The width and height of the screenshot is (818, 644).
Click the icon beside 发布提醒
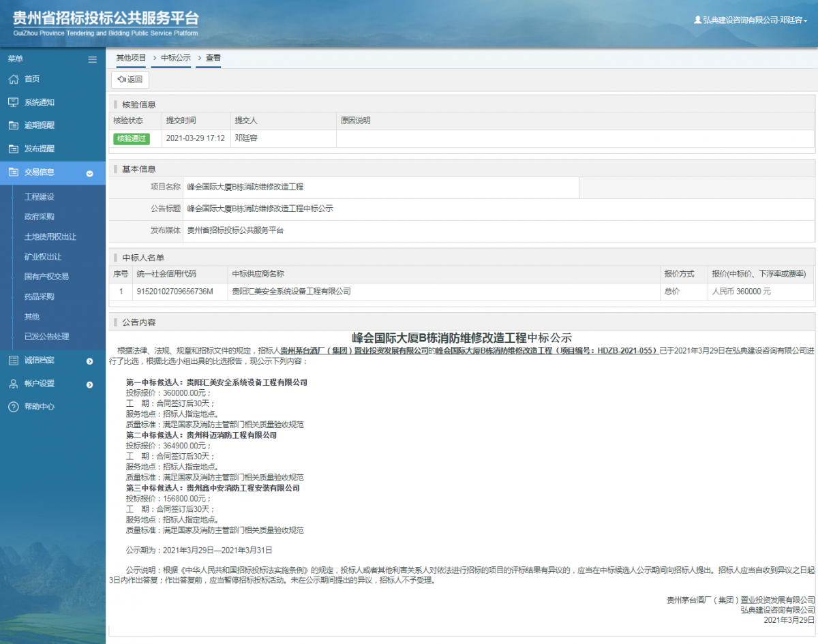[13, 149]
